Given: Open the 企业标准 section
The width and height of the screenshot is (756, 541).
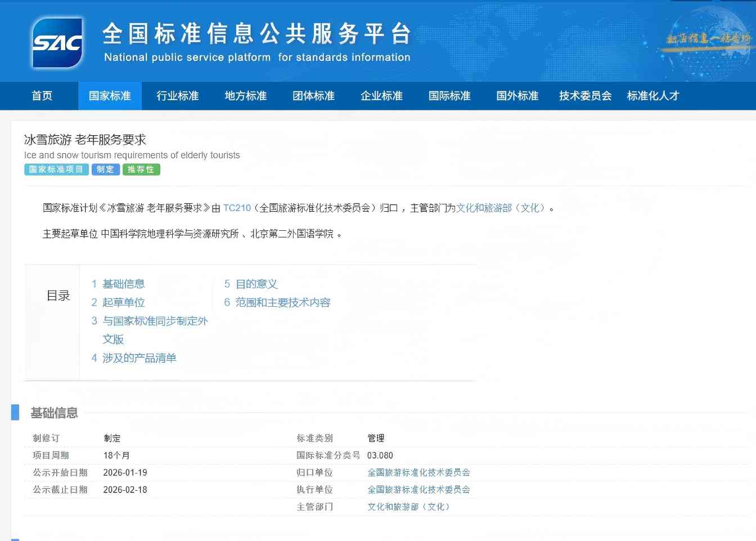Looking at the screenshot, I should pos(381,96).
